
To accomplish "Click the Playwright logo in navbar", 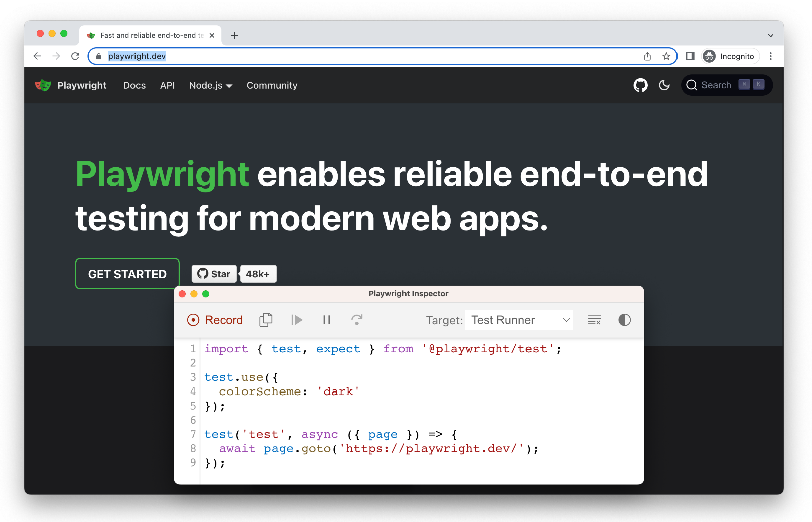I will (x=43, y=85).
